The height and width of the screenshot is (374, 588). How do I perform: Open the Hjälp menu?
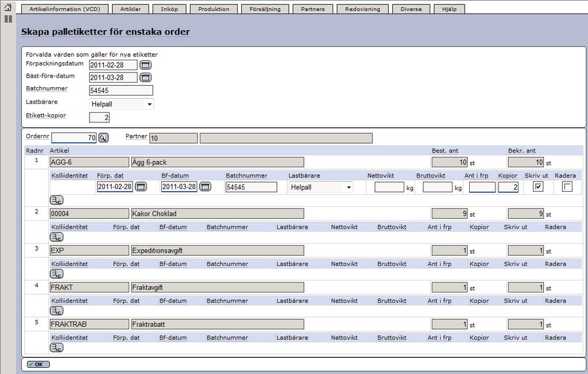pyautogui.click(x=449, y=9)
